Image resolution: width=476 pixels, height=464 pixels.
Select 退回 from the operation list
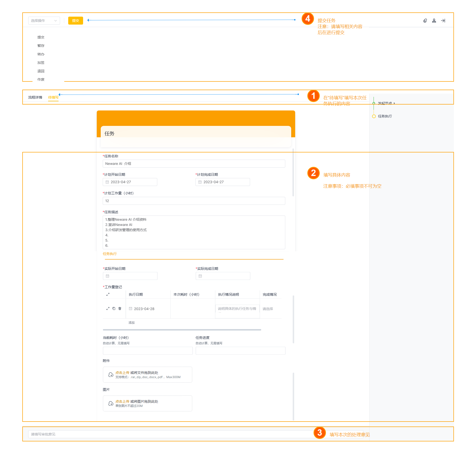coord(41,71)
